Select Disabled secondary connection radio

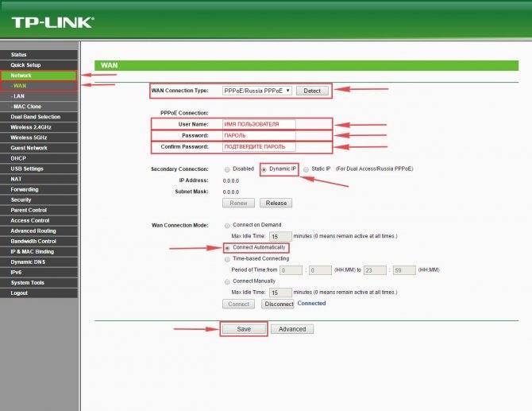click(x=227, y=169)
